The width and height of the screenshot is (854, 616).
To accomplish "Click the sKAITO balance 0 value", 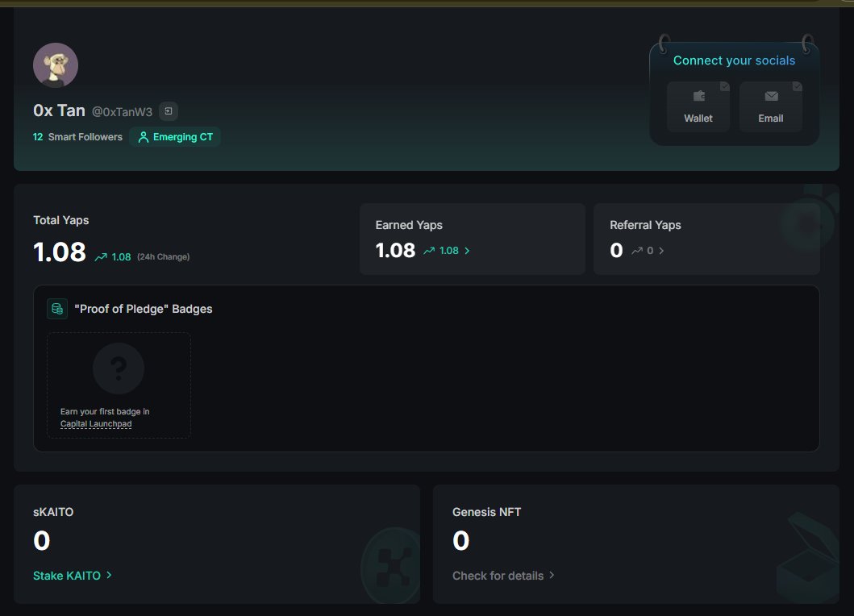I will pos(42,541).
